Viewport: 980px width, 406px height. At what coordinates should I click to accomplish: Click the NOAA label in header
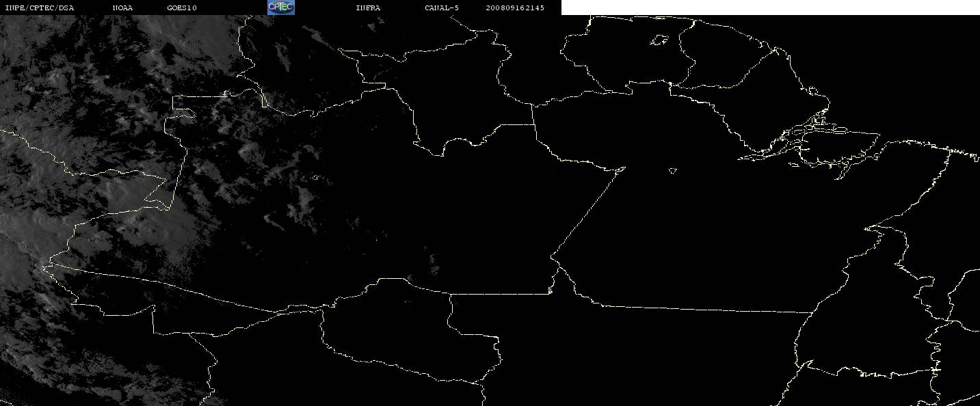pos(122,8)
